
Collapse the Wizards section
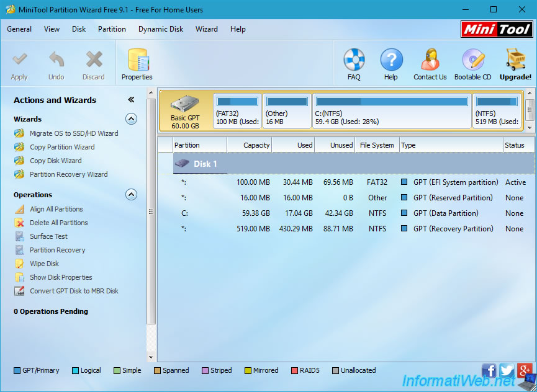(131, 119)
